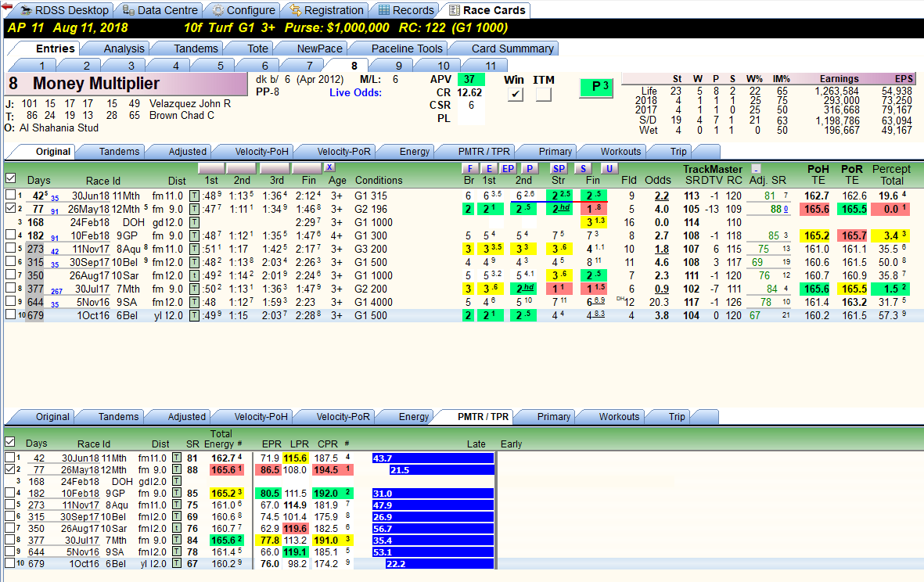The height and width of the screenshot is (582, 924).
Task: Switch to the Analysis tab
Action: (x=124, y=49)
